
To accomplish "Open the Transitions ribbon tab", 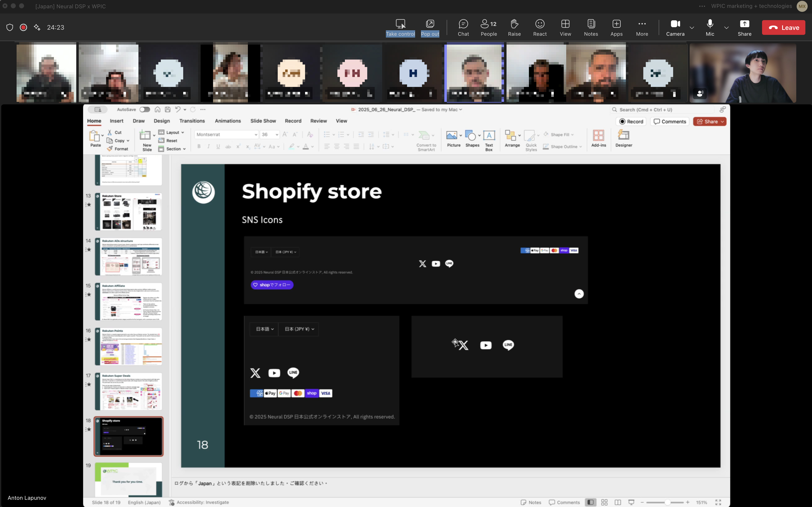I will coord(192,121).
